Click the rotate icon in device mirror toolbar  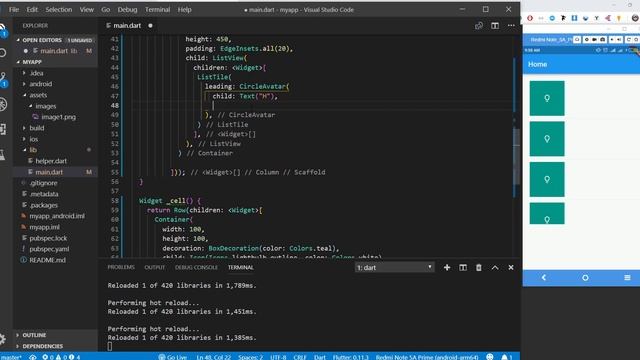(x=629, y=40)
